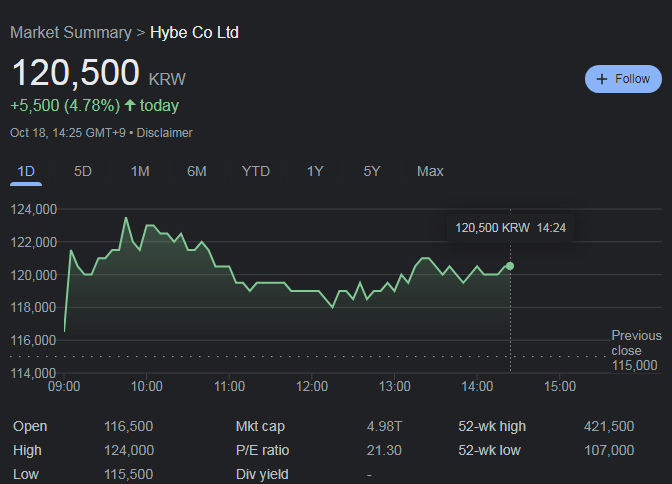Click the 120,500 current price
Screen dimensions: 672x484
pos(76,73)
